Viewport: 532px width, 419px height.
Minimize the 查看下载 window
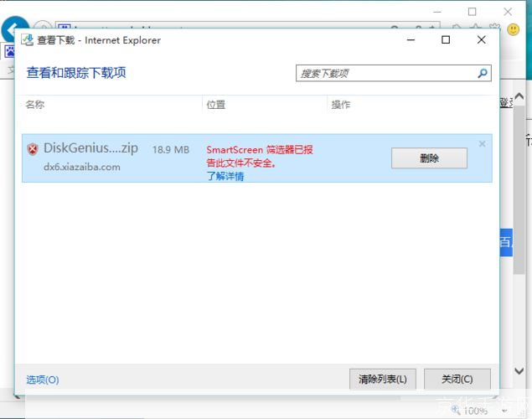point(411,39)
